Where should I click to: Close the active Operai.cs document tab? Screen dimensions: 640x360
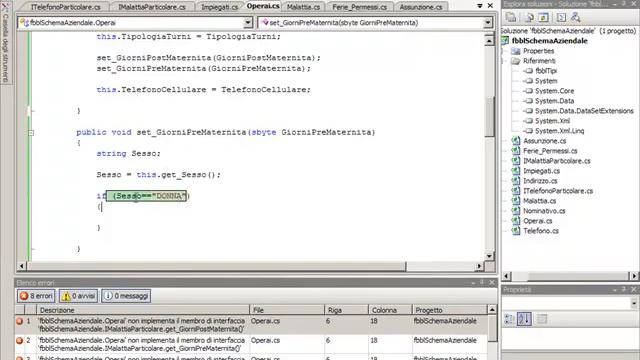point(491,6)
